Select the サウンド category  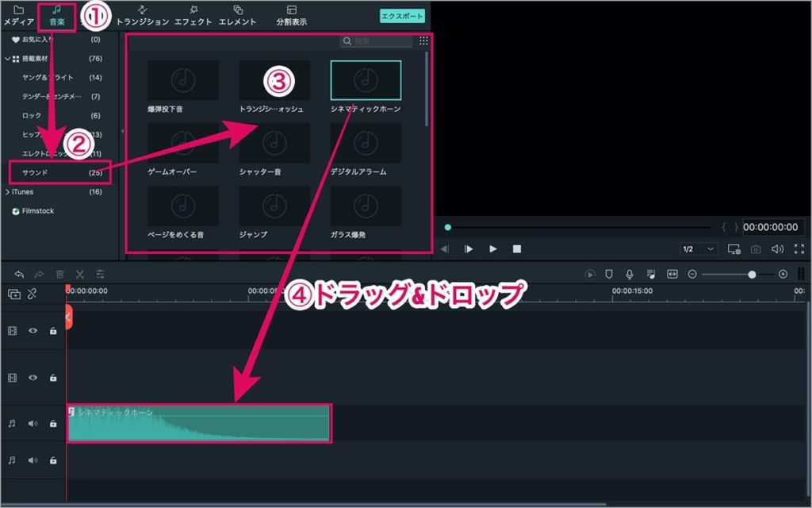[59, 172]
